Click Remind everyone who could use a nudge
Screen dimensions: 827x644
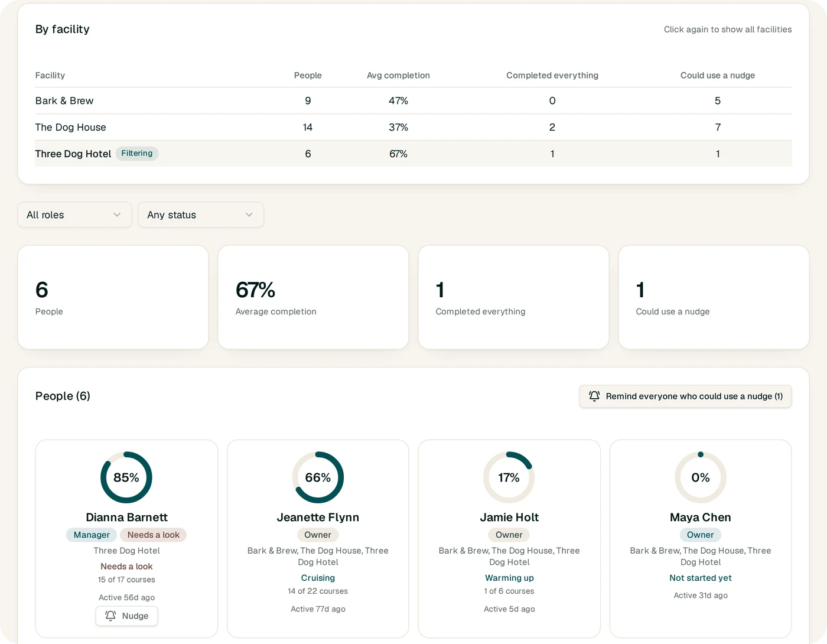685,396
